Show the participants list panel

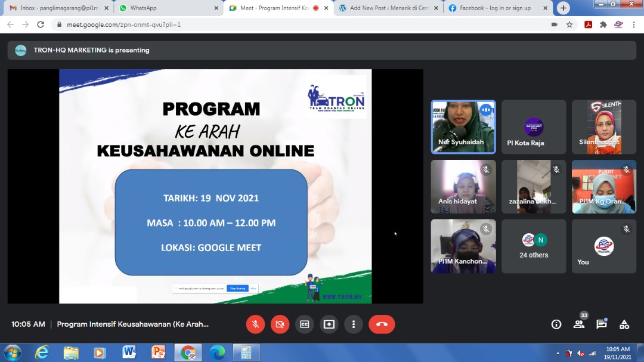[x=578, y=324]
